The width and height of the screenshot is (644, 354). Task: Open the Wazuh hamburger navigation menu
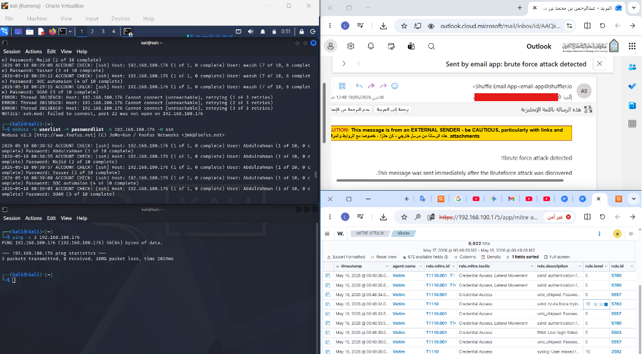[x=327, y=233]
